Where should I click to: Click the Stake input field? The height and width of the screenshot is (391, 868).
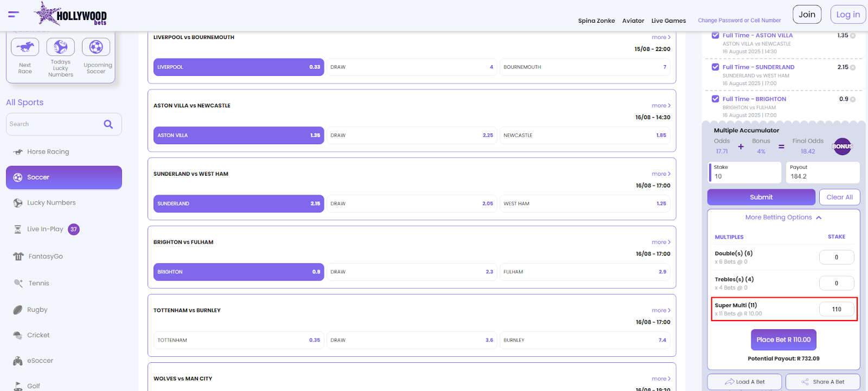pyautogui.click(x=746, y=176)
